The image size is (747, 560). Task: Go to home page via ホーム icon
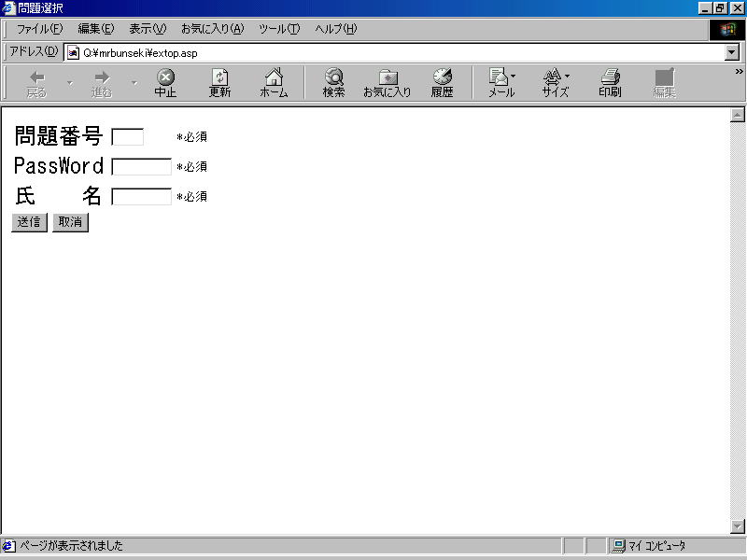pyautogui.click(x=274, y=84)
